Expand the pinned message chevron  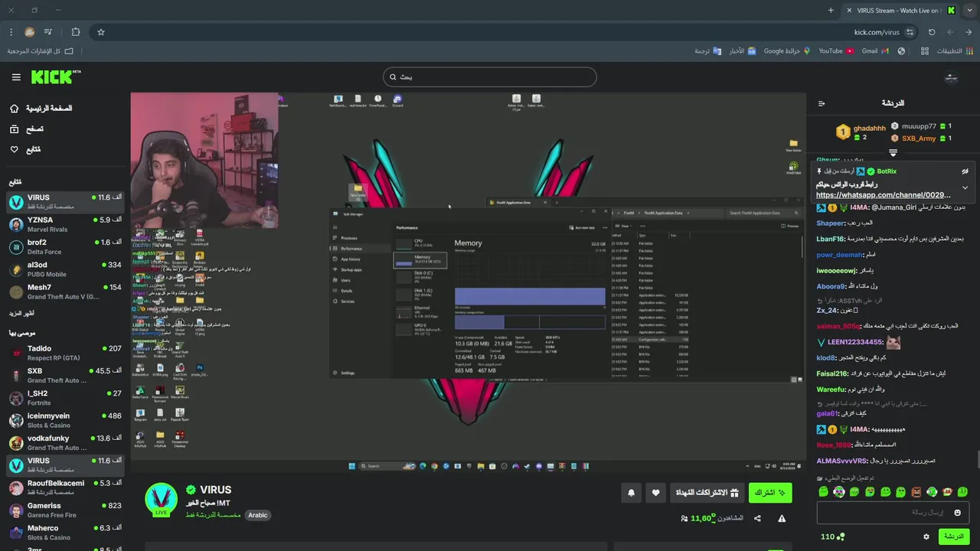965,187
